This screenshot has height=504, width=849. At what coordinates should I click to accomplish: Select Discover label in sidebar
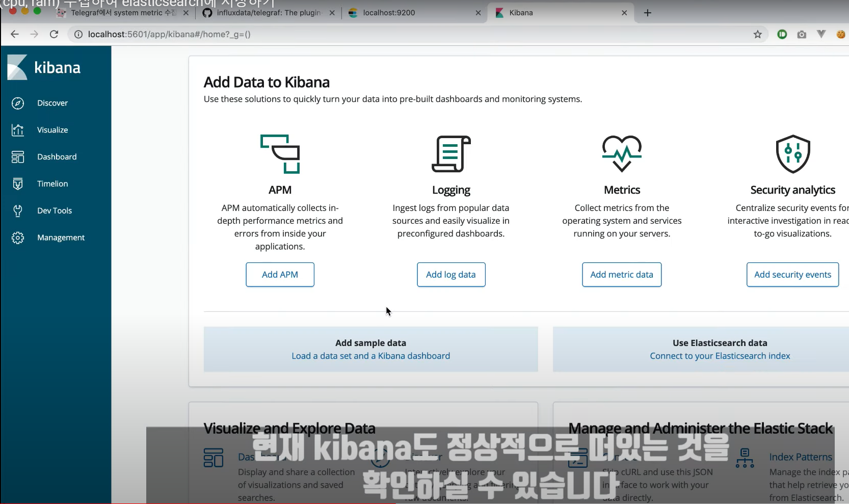[52, 103]
